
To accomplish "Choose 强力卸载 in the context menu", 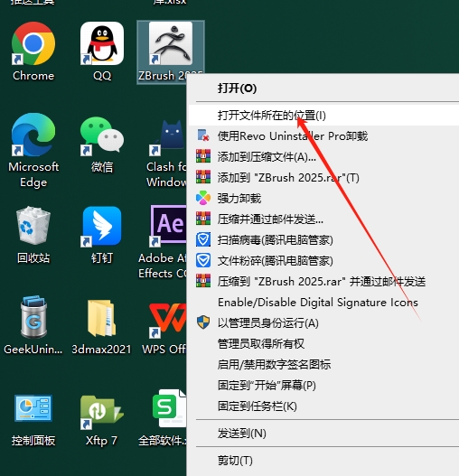I will click(323, 199).
